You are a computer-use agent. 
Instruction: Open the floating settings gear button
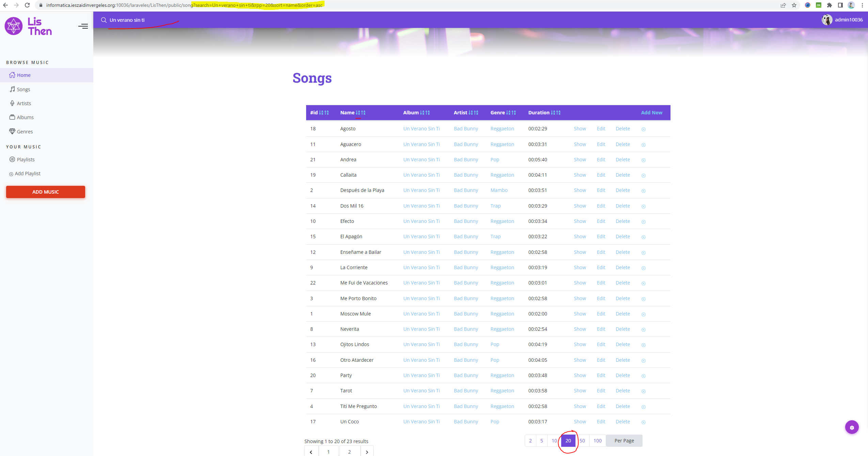pos(851,427)
